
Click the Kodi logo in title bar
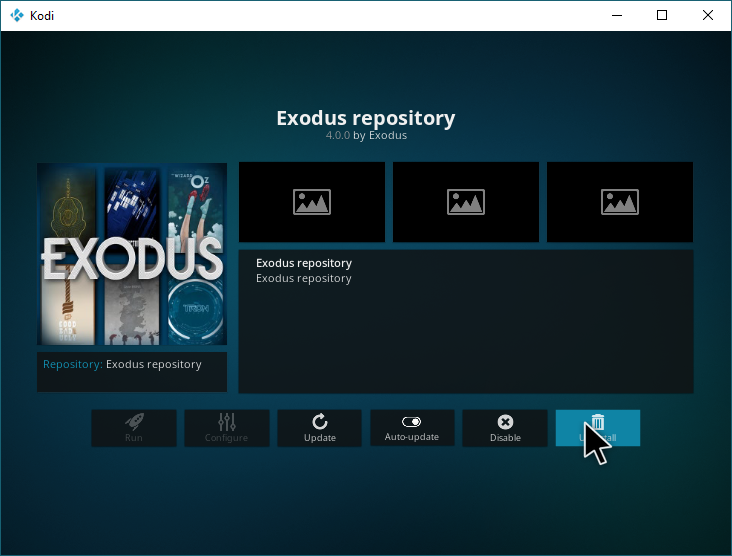[17, 15]
